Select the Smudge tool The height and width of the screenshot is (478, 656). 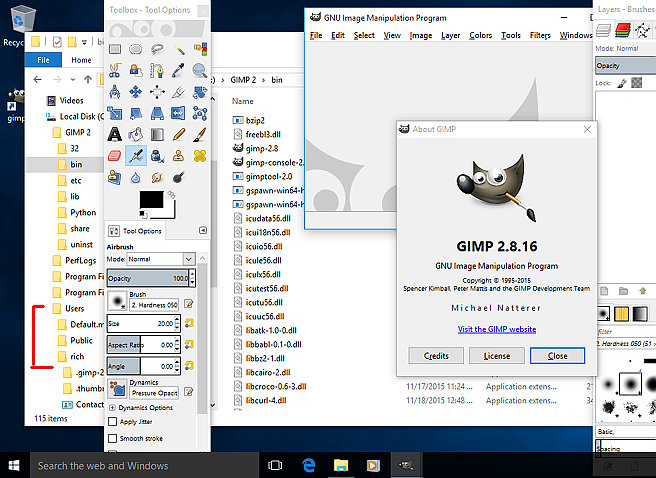click(157, 178)
